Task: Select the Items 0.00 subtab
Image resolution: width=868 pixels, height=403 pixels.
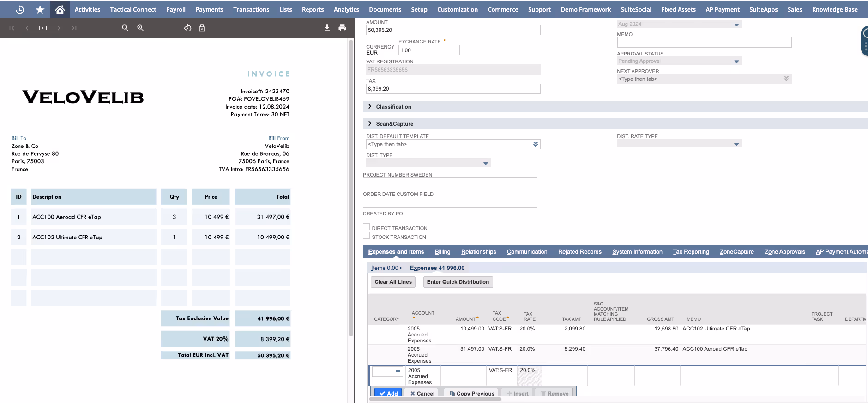Action: coord(386,268)
